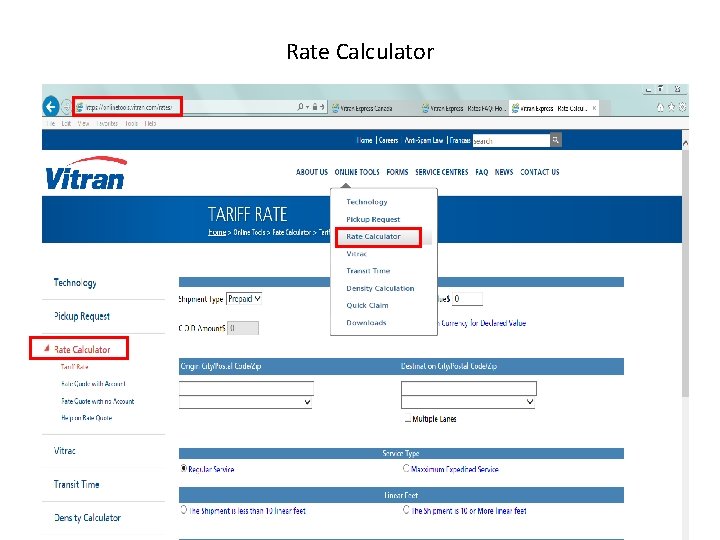The image size is (720, 540).
Task: Click the Declared Value input field
Action: [x=467, y=299]
